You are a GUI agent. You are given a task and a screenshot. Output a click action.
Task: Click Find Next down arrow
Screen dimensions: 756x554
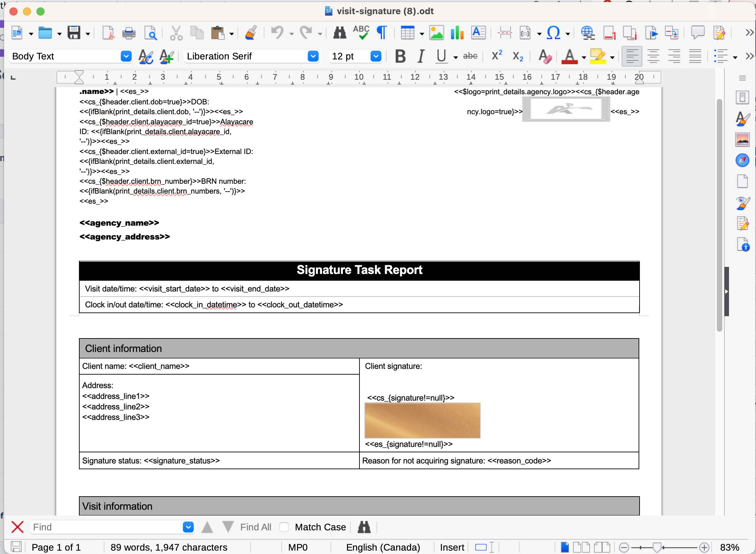pos(228,527)
